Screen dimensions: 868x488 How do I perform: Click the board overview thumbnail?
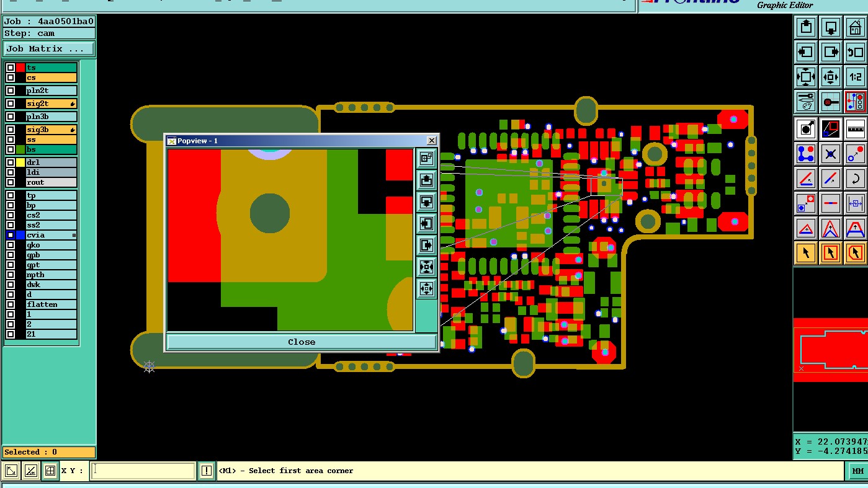pos(830,350)
